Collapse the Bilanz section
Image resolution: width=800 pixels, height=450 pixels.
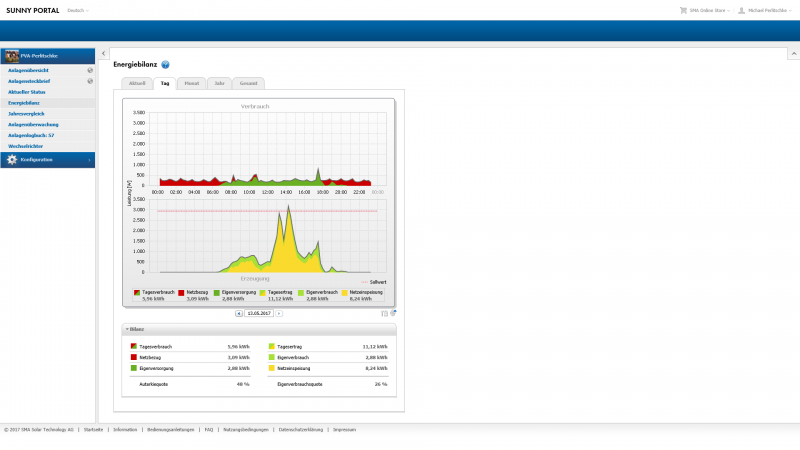(x=127, y=329)
